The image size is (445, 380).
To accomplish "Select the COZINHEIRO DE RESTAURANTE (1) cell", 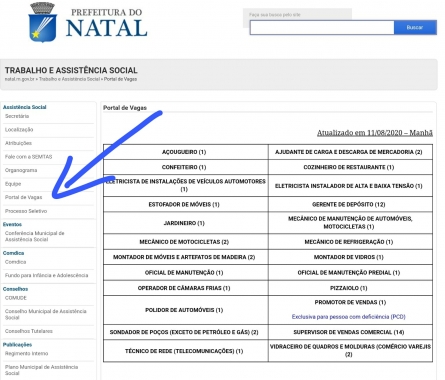I will pyautogui.click(x=350, y=167).
